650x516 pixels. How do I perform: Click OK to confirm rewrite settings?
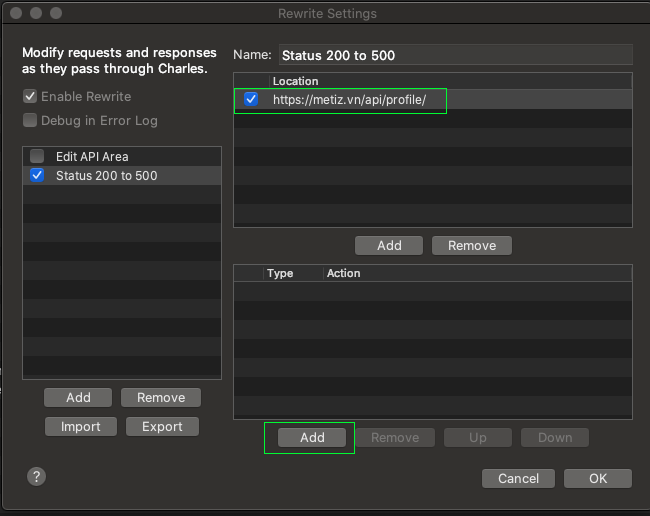point(598,478)
